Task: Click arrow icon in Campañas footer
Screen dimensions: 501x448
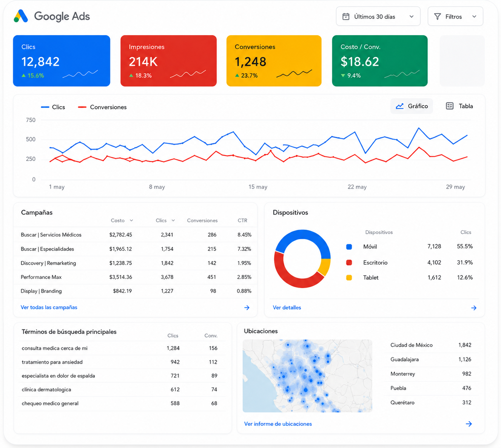Action: [247, 308]
